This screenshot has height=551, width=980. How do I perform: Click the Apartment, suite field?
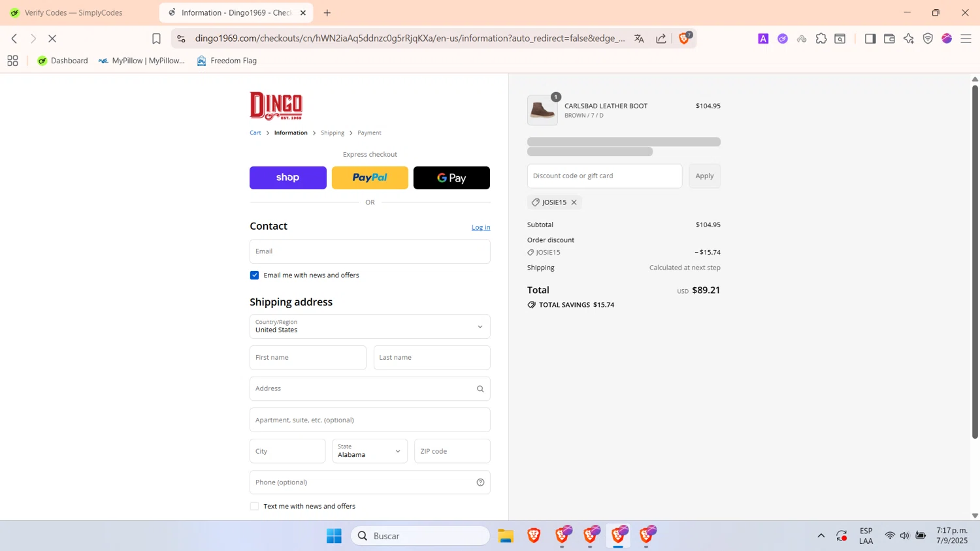pyautogui.click(x=370, y=420)
